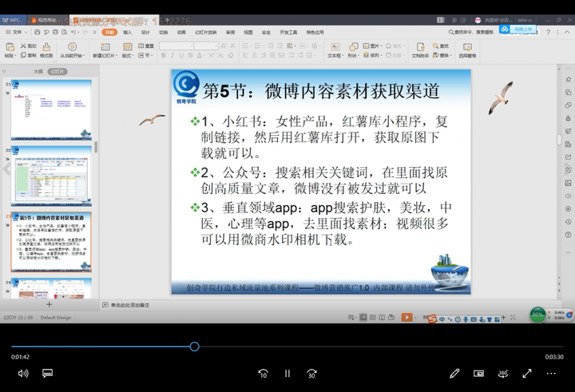Toggle strikethrough formatting
The height and width of the screenshot is (392, 575).
190,55
